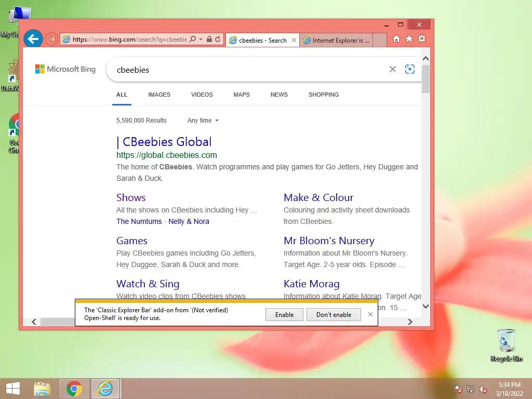Viewport: 532px width, 399px height.
Task: Click the network tray icon
Action: click(x=471, y=389)
